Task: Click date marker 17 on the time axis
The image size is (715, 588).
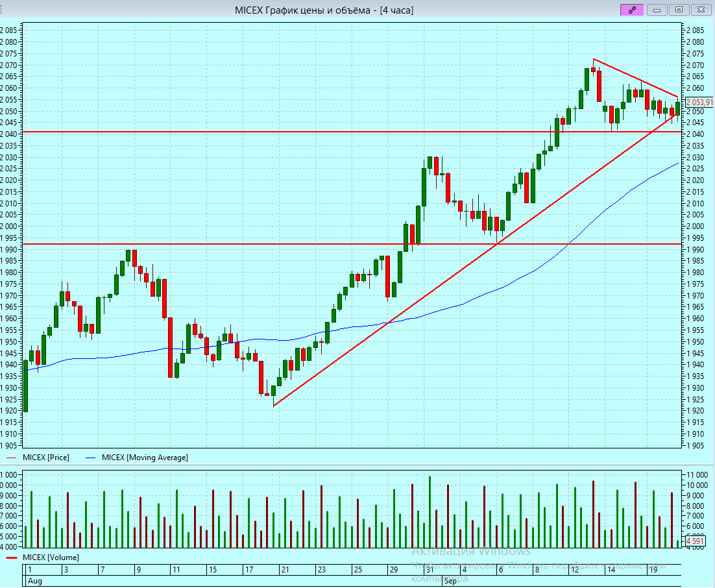Action: (x=249, y=570)
